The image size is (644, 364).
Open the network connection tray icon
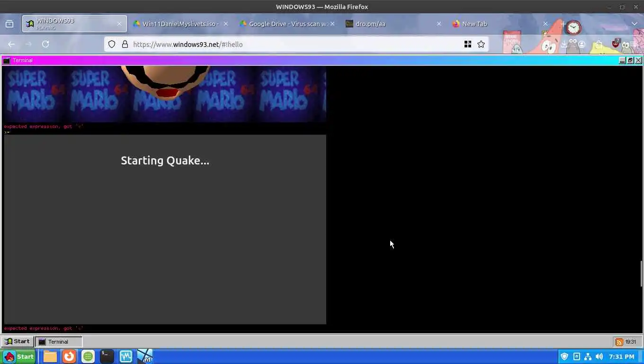coord(588,356)
